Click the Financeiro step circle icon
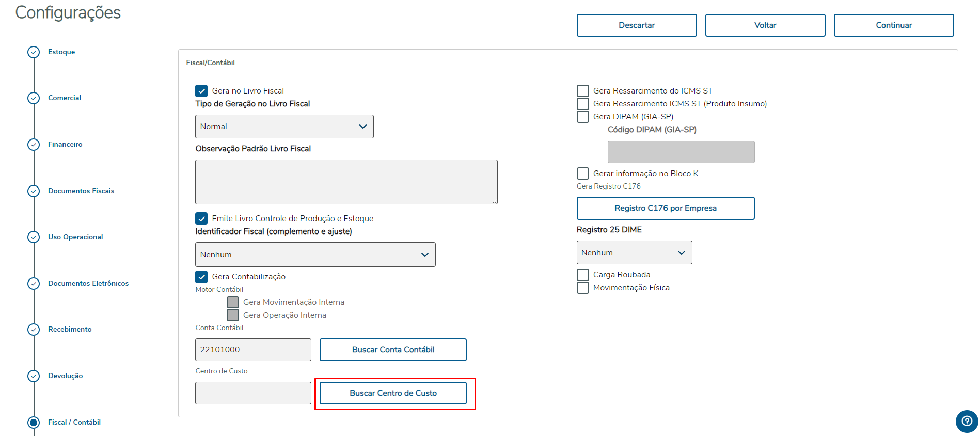The image size is (980, 436). (x=34, y=145)
